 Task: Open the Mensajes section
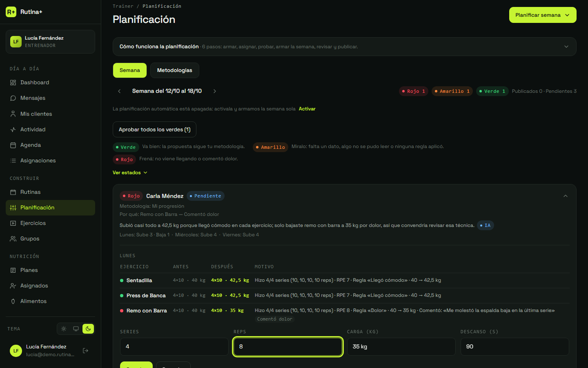[50, 98]
